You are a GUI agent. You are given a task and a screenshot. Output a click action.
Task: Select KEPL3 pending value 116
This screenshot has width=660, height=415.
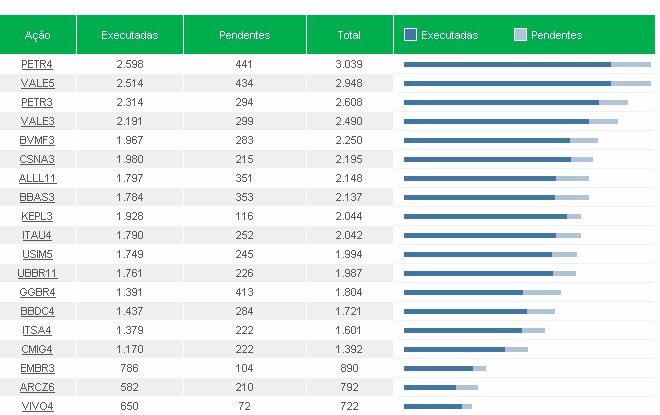[244, 216]
